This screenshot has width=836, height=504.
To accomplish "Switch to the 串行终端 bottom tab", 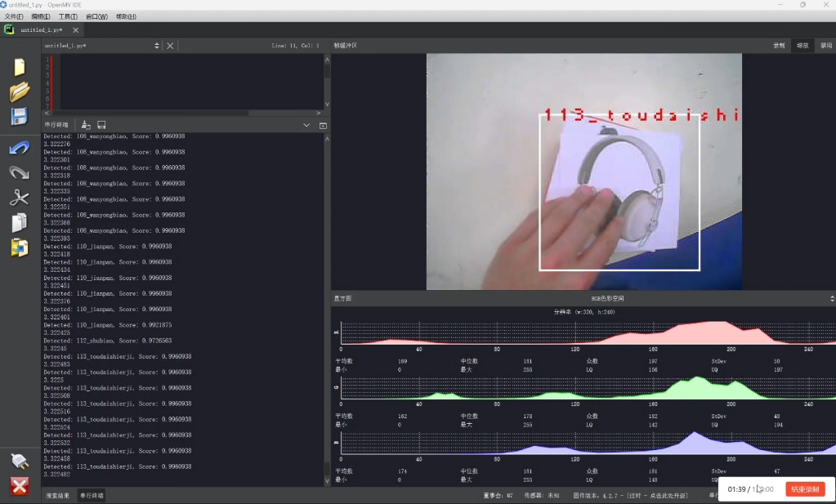I will 92,496.
